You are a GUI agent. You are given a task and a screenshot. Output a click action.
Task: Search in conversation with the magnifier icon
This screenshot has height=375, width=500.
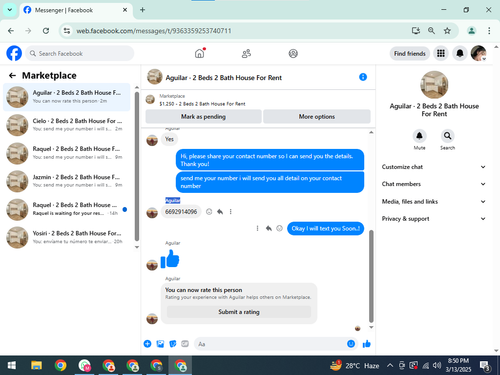click(x=447, y=136)
